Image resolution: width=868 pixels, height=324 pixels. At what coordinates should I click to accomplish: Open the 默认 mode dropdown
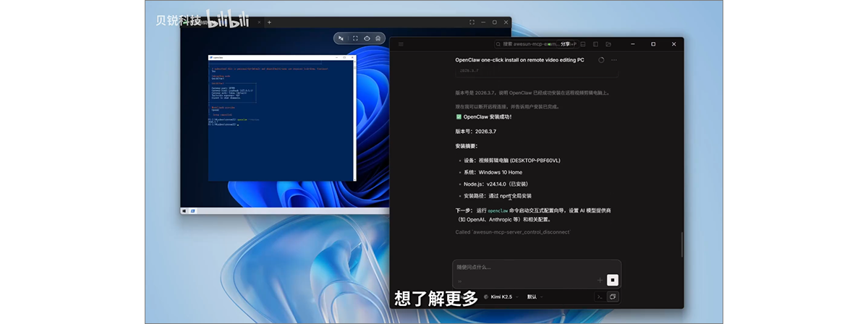coord(536,297)
